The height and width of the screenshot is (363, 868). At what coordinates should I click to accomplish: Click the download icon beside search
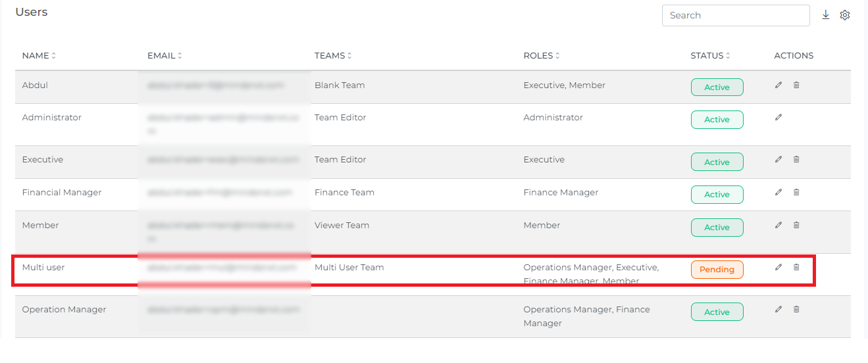(826, 15)
